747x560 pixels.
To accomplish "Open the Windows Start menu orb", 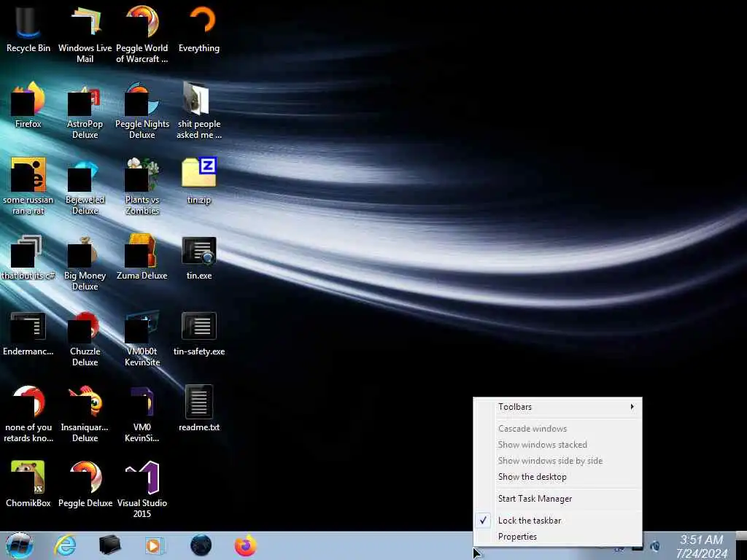I will tap(20, 545).
